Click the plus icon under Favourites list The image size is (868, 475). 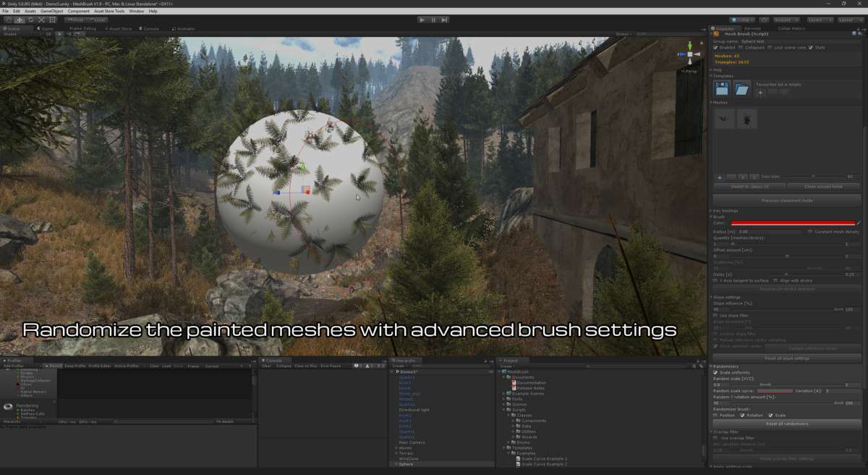pos(760,93)
